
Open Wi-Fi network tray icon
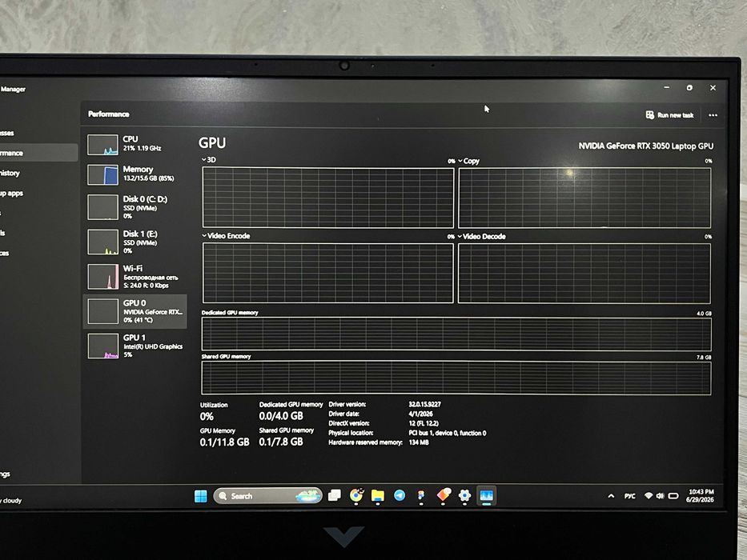(649, 496)
